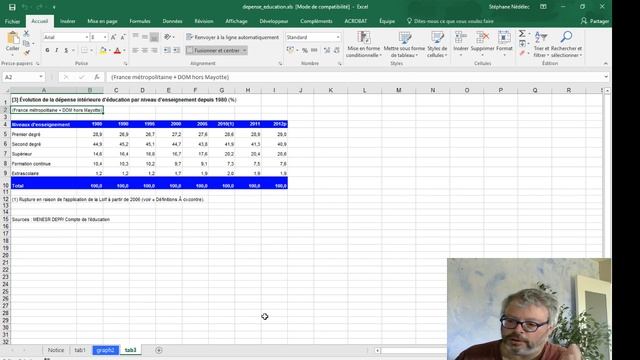Open Trier et filtrer menu
640x360 pixels.
click(541, 44)
